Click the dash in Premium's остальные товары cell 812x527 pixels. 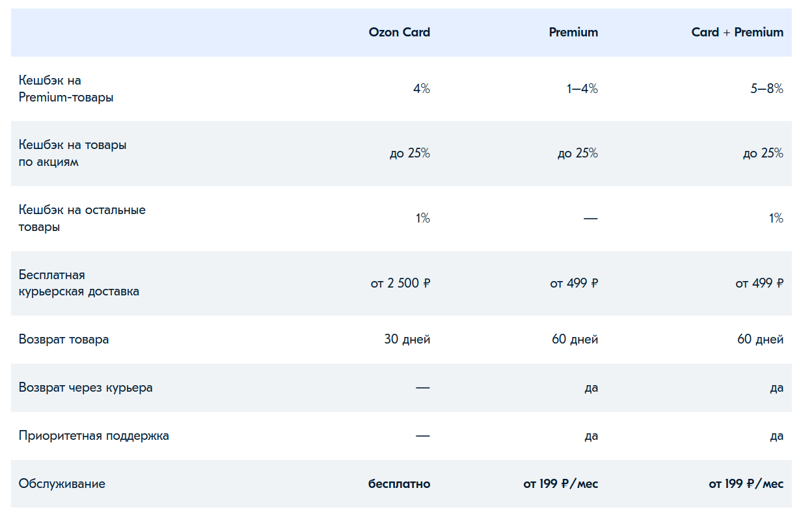coord(590,219)
